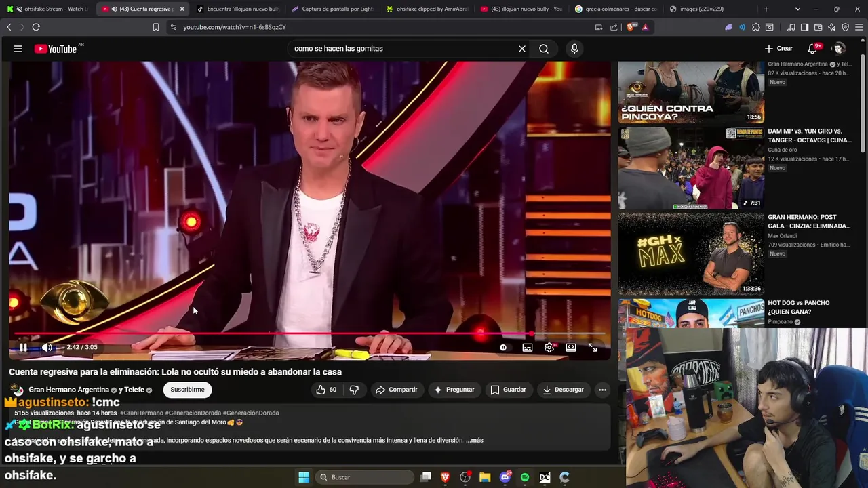868x488 pixels.
Task: Like the video with thumbs up
Action: point(326,390)
